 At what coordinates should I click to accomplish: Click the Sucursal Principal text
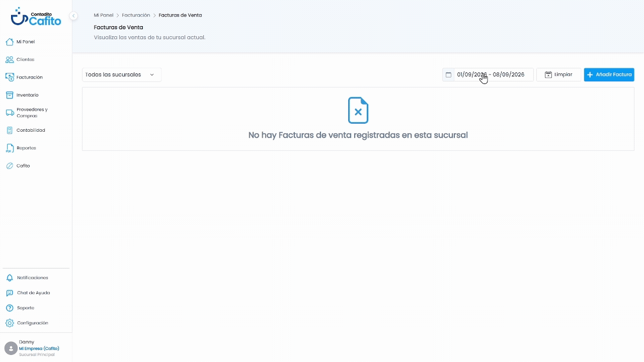(x=37, y=355)
